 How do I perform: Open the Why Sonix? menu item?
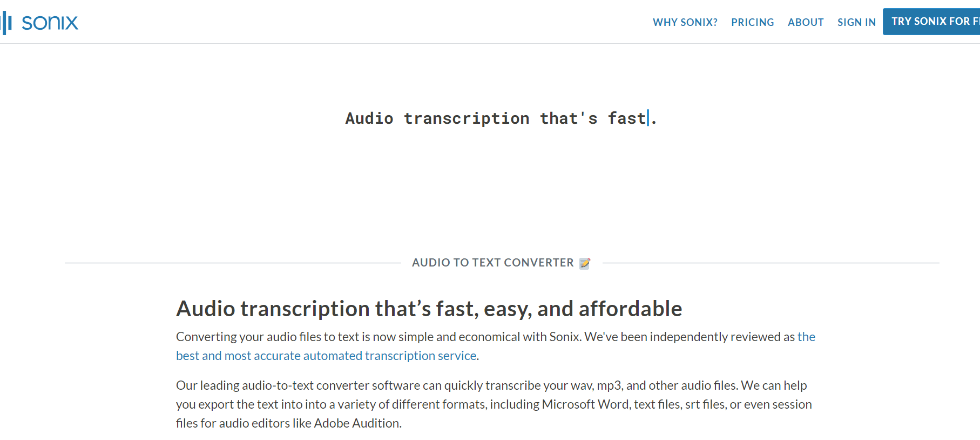tap(685, 22)
